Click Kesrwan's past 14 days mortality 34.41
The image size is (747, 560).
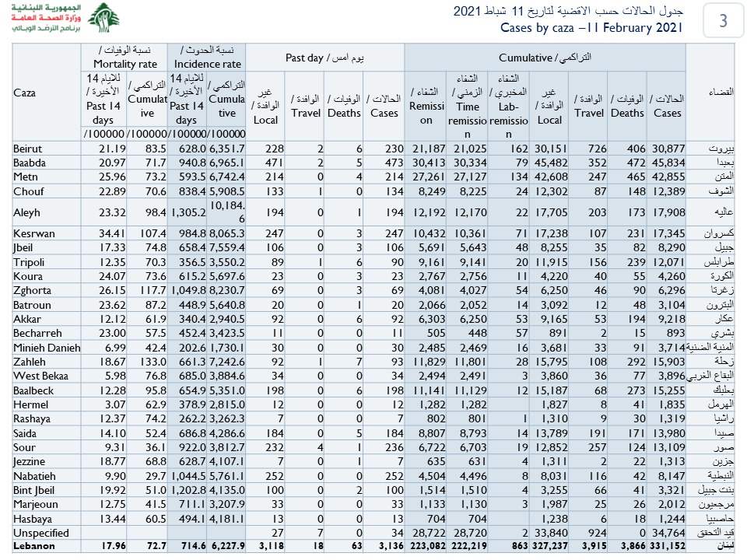click(112, 233)
